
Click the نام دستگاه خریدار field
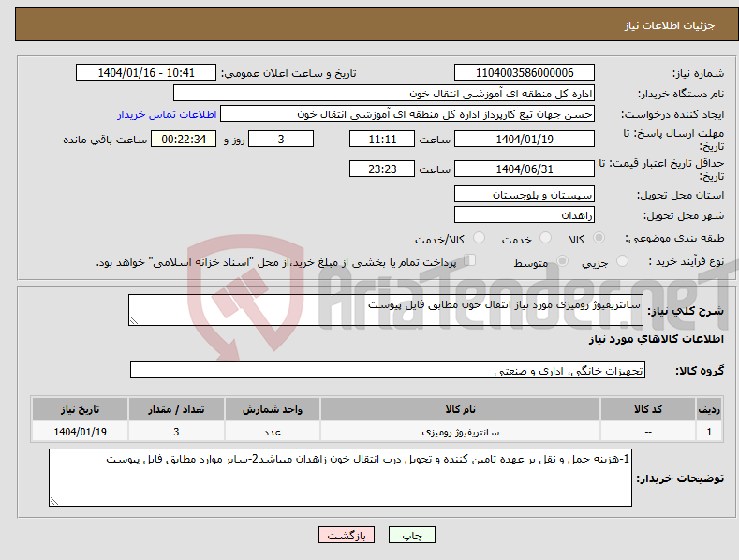384,94
